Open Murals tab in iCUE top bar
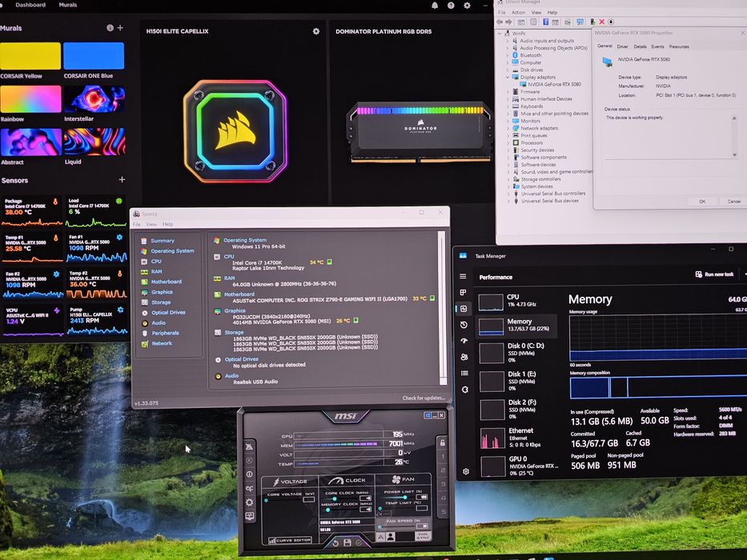747x560 pixels. pos(67,5)
